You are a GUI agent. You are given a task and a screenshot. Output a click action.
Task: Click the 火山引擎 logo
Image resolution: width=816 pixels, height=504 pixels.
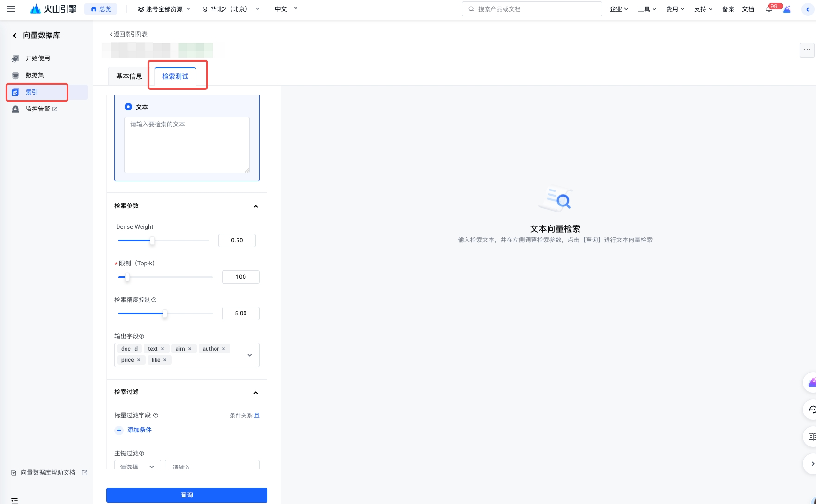[53, 9]
